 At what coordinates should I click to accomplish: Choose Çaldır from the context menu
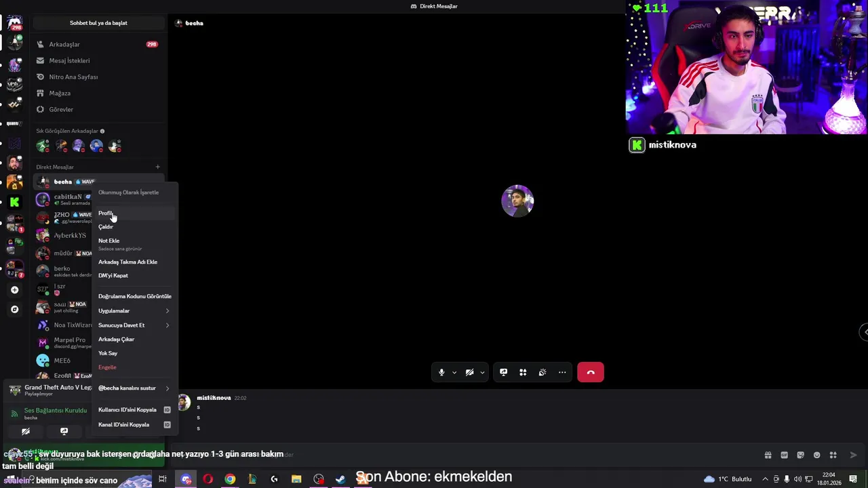pyautogui.click(x=135, y=226)
